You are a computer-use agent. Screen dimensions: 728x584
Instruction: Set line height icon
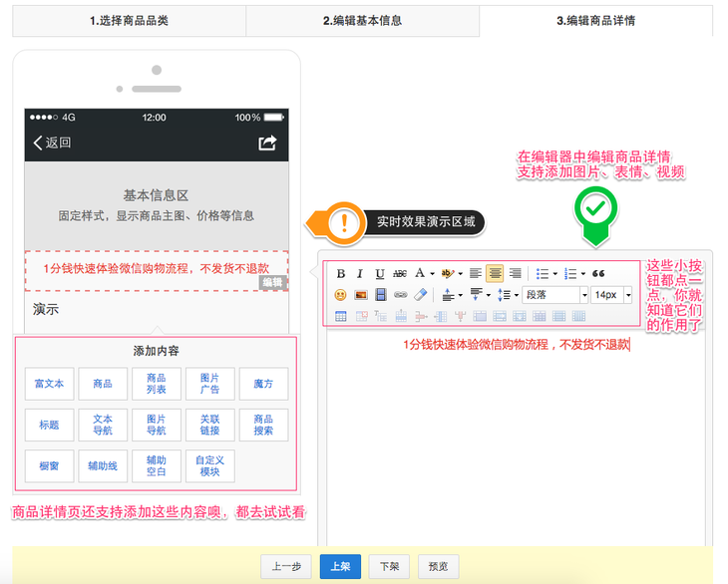tap(505, 295)
